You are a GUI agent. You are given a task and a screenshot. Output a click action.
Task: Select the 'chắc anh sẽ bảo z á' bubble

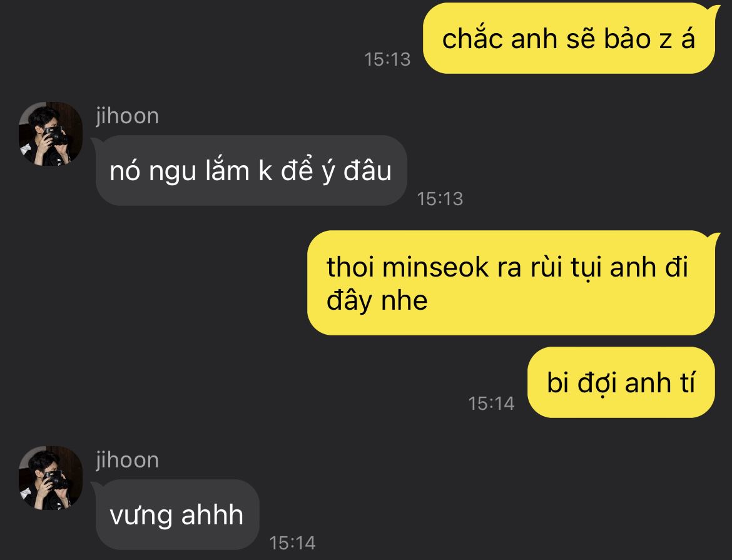pos(569,38)
